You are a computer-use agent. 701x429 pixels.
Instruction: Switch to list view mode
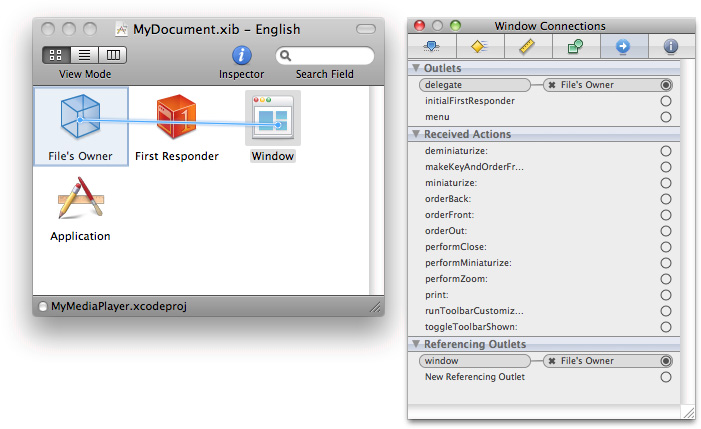85,55
